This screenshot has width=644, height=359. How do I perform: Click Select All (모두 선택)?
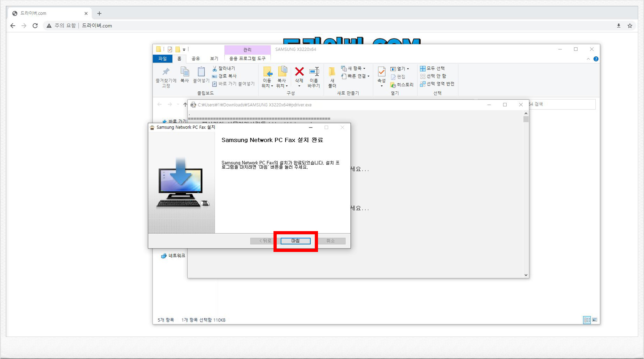pyautogui.click(x=432, y=68)
